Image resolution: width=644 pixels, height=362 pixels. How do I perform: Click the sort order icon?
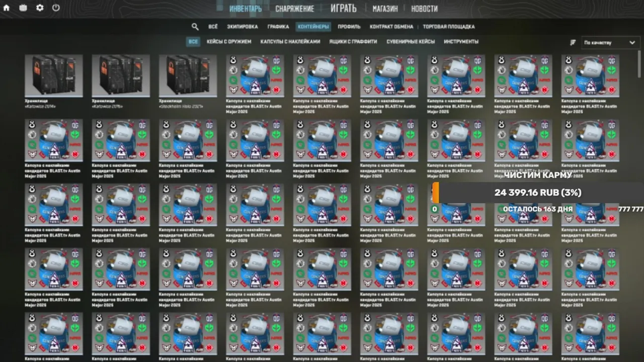573,43
